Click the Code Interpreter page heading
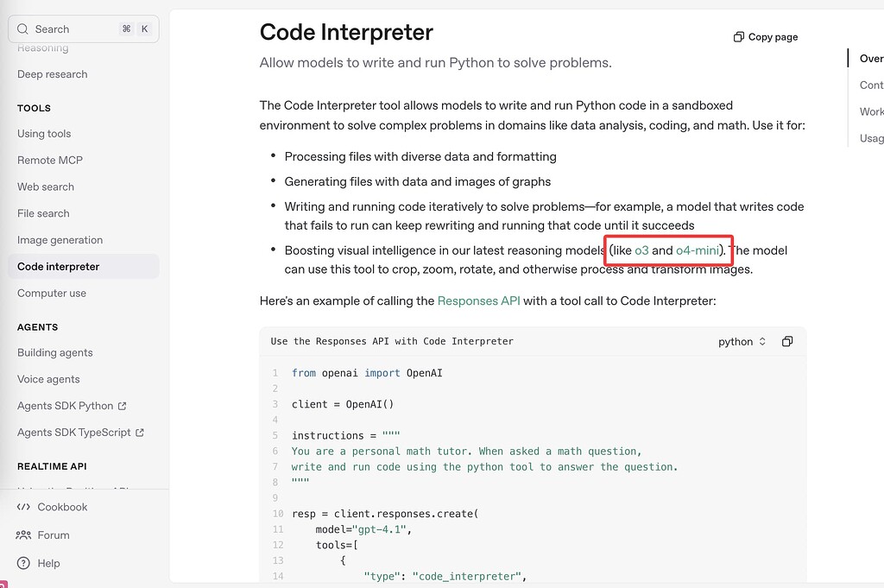The height and width of the screenshot is (588, 884). click(x=346, y=32)
